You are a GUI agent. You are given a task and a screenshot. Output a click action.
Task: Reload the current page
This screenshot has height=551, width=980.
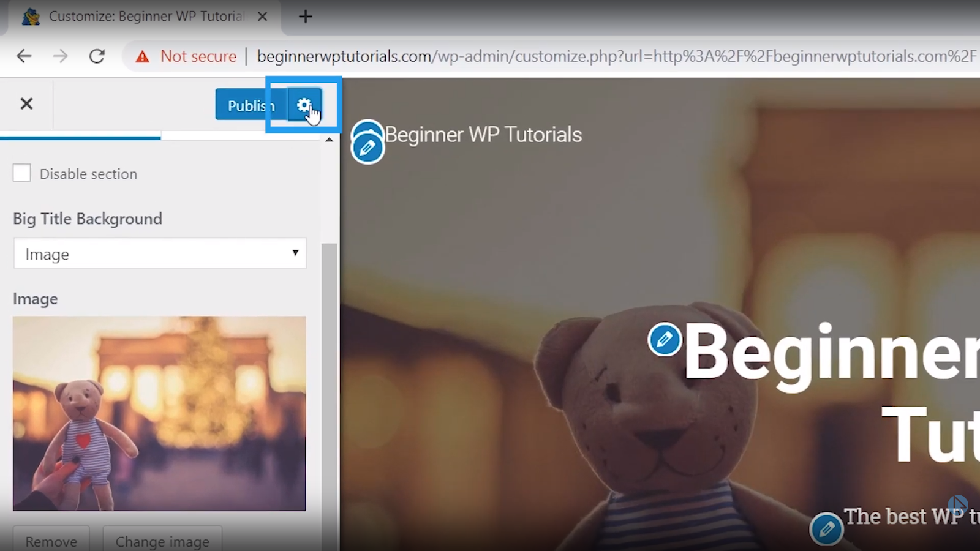97,56
